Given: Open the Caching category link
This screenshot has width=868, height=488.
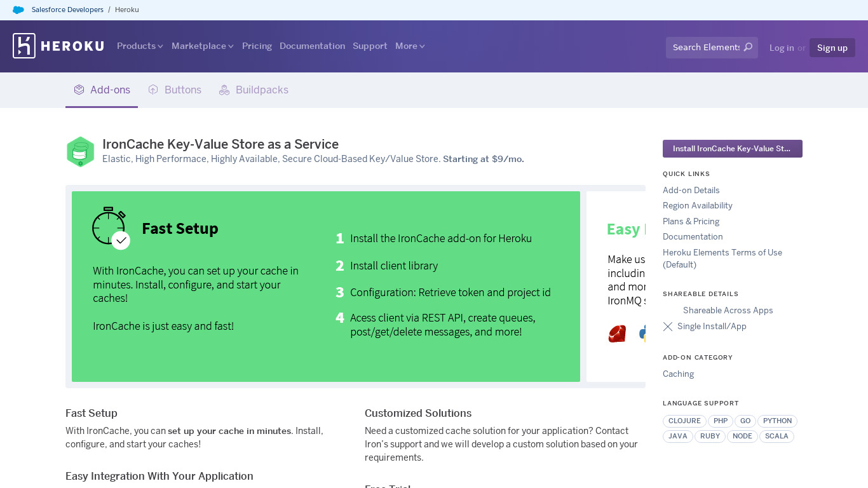Looking at the screenshot, I should (x=678, y=374).
